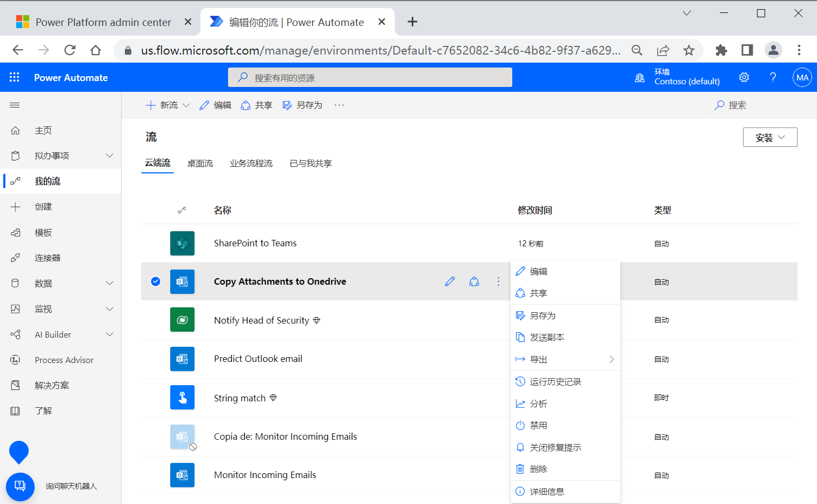Viewport: 817px width, 504px height.
Task: Choose 禁用 in the context menu
Action: tap(565, 425)
